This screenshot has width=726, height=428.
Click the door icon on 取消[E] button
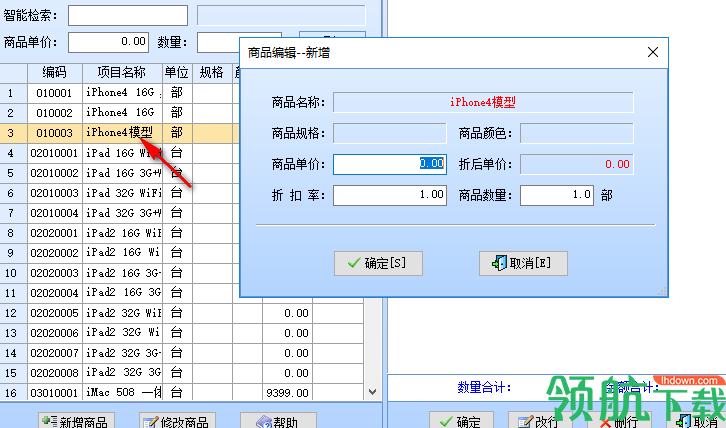[x=499, y=263]
